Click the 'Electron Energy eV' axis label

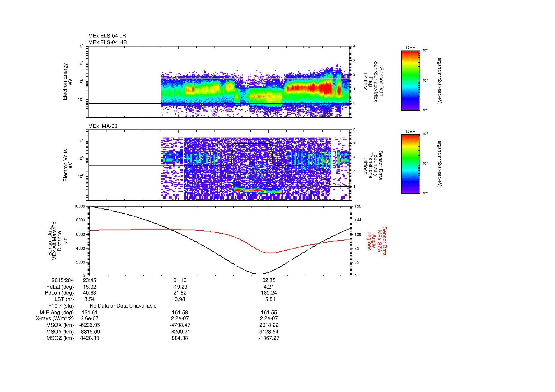coord(68,82)
